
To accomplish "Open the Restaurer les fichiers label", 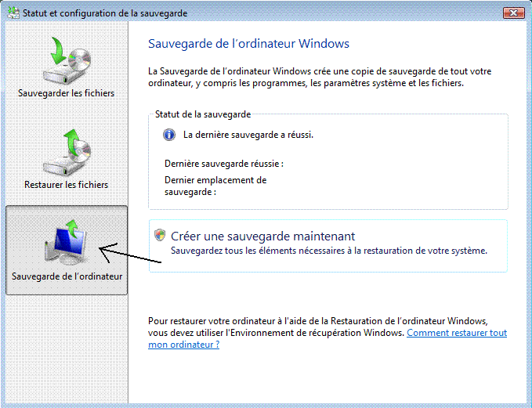I will click(x=66, y=185).
